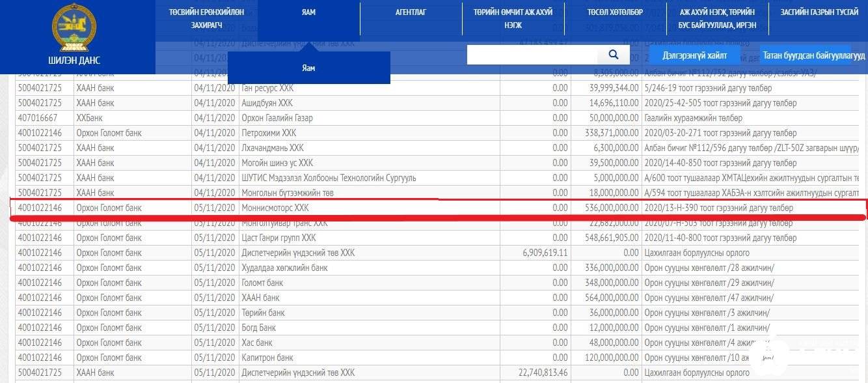868x383 pixels.
Task: Select the Капитрон банк row
Action: (x=267, y=358)
